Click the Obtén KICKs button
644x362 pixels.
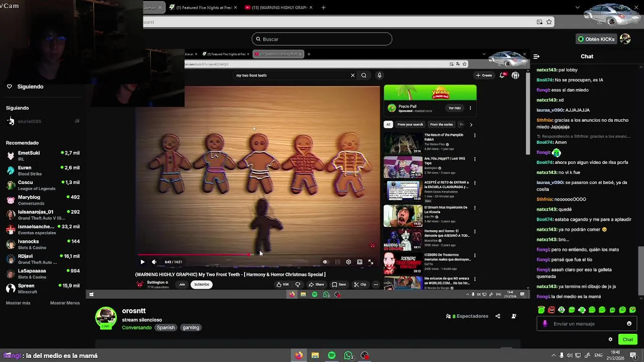(x=596, y=39)
